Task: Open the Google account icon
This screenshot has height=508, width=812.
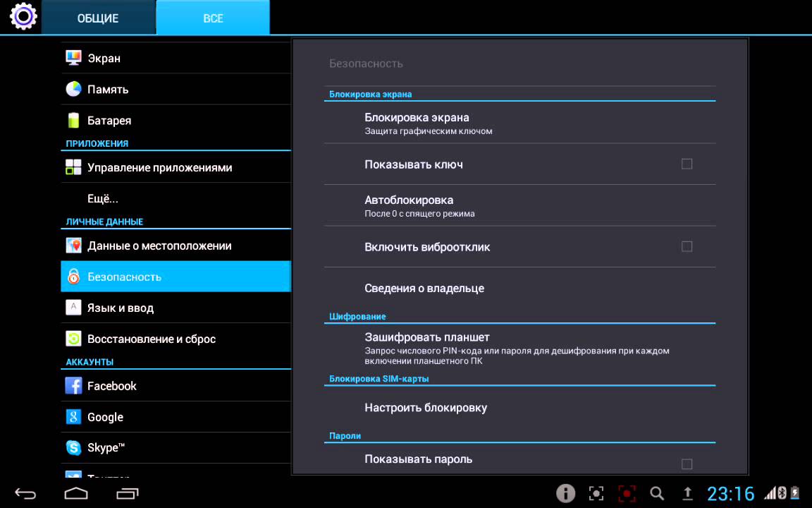Action: [73, 417]
